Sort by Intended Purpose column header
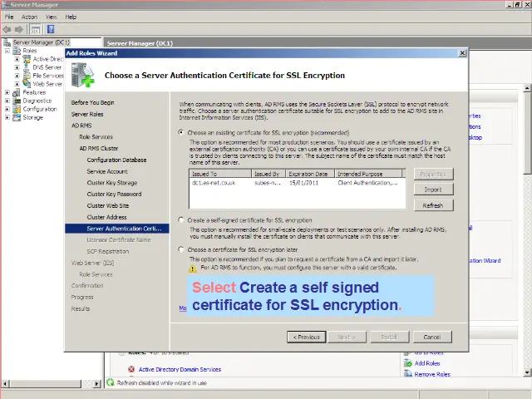This screenshot has height=399, width=532. click(368, 174)
